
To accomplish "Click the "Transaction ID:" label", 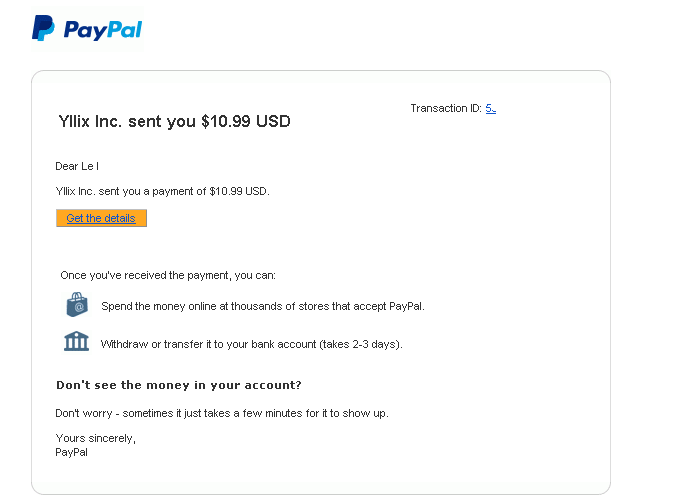I will click(446, 108).
